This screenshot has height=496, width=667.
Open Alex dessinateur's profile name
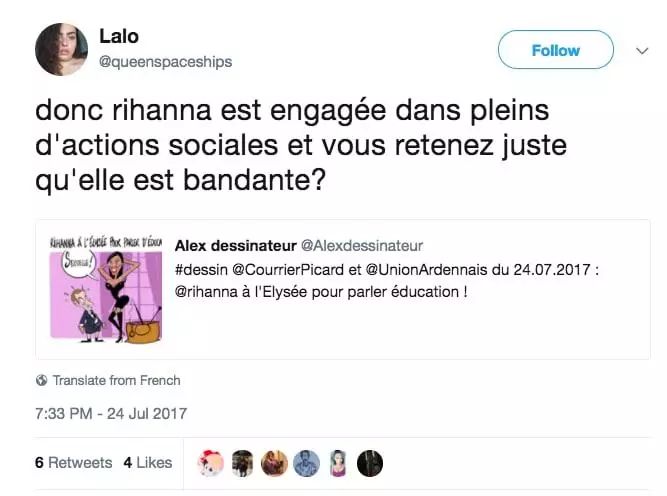click(236, 246)
